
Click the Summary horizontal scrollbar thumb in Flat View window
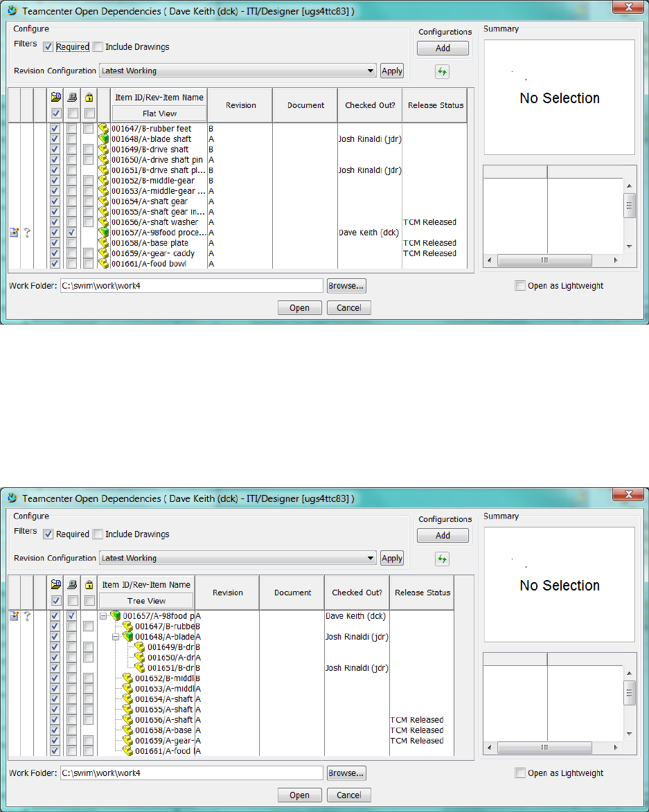coord(544,260)
